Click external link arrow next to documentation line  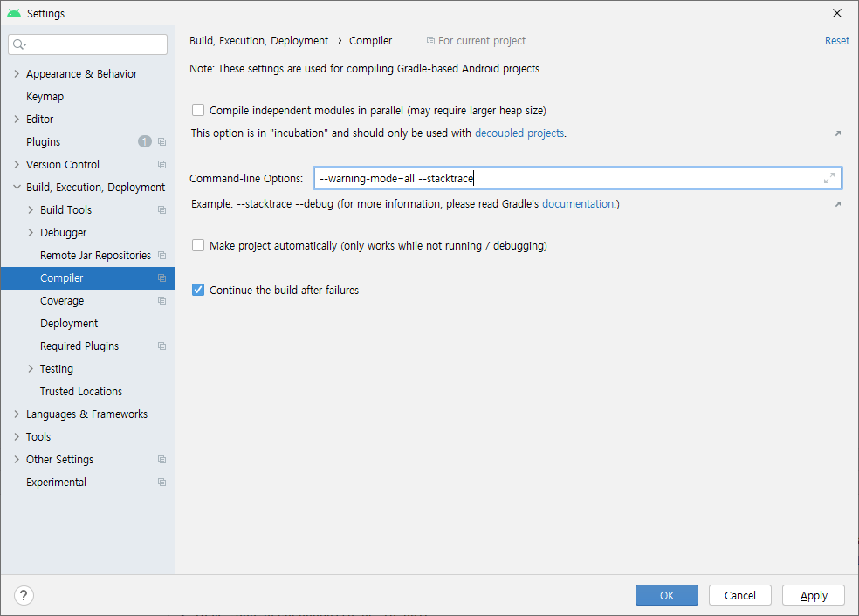pyautogui.click(x=838, y=204)
